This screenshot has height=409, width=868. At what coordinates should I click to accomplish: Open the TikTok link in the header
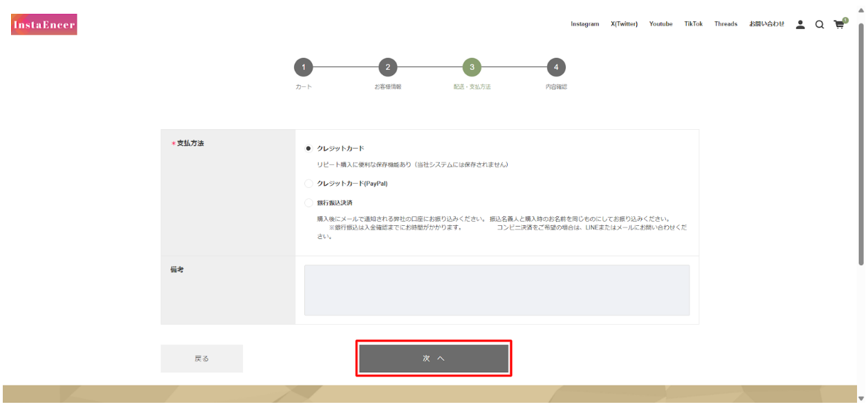coord(692,23)
